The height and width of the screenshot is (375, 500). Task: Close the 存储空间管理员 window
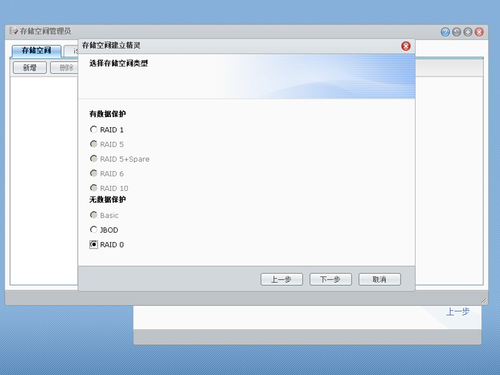[479, 32]
